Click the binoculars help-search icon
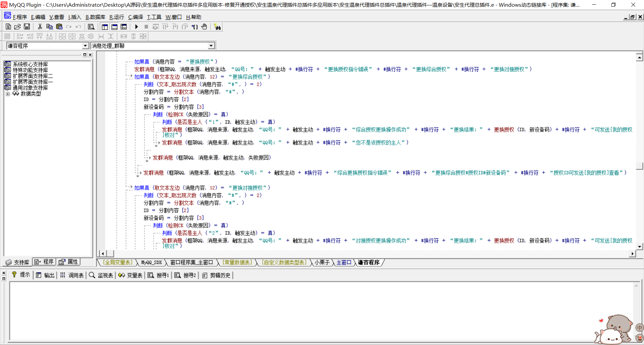This screenshot has width=644, height=345. [x=217, y=27]
